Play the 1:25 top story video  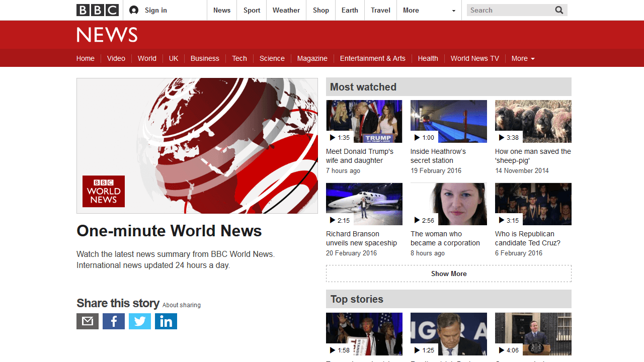(449, 334)
